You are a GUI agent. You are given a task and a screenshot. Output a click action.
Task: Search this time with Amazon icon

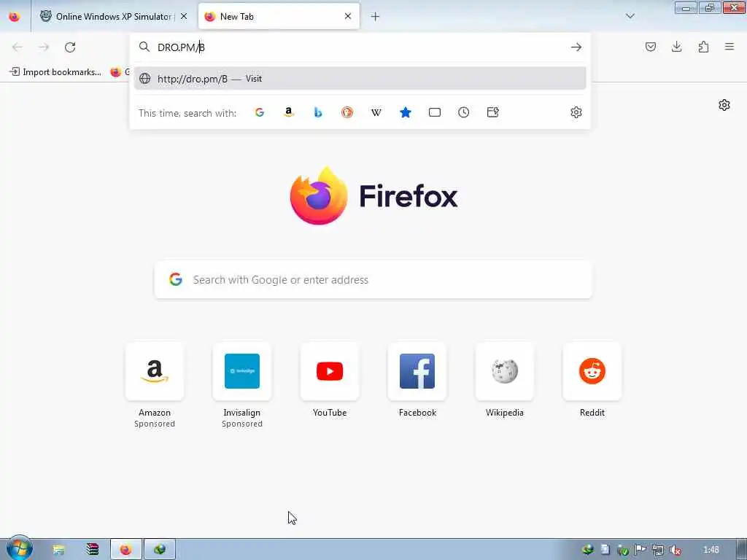tap(289, 112)
